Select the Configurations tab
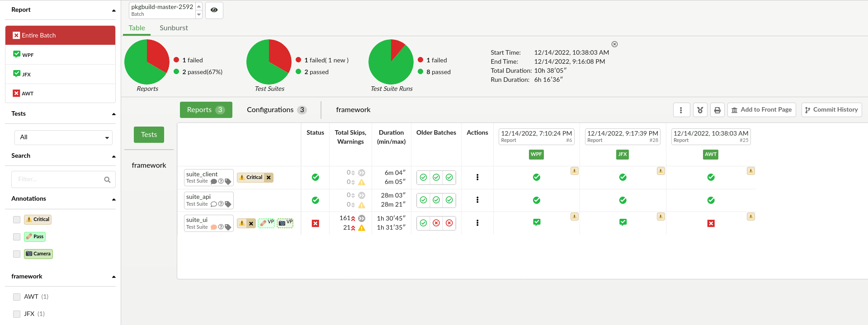Viewport: 868px width, 325px height. tap(276, 110)
